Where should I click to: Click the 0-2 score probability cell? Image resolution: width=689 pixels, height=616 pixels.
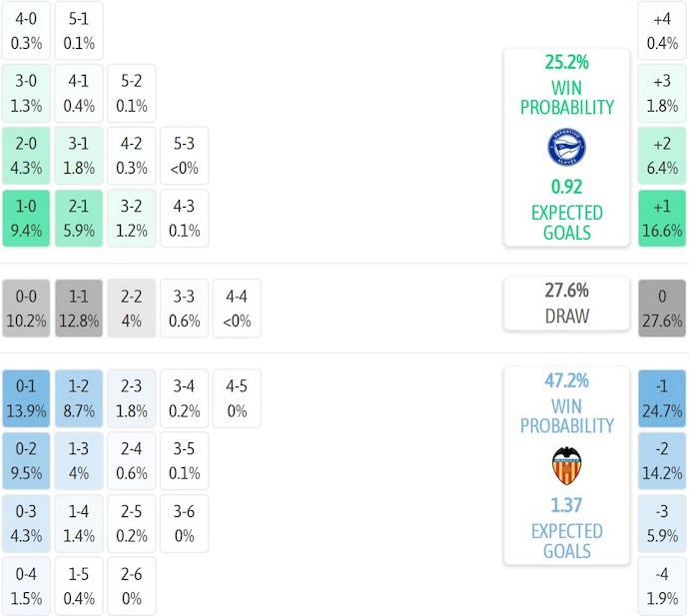(26, 460)
